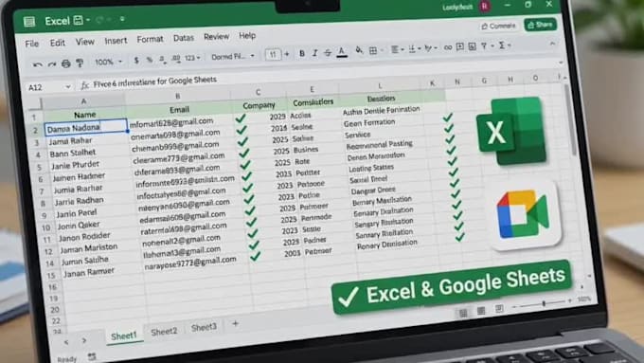Select the Damna Nadona cell
The width and height of the screenshot is (644, 363).
coord(86,127)
